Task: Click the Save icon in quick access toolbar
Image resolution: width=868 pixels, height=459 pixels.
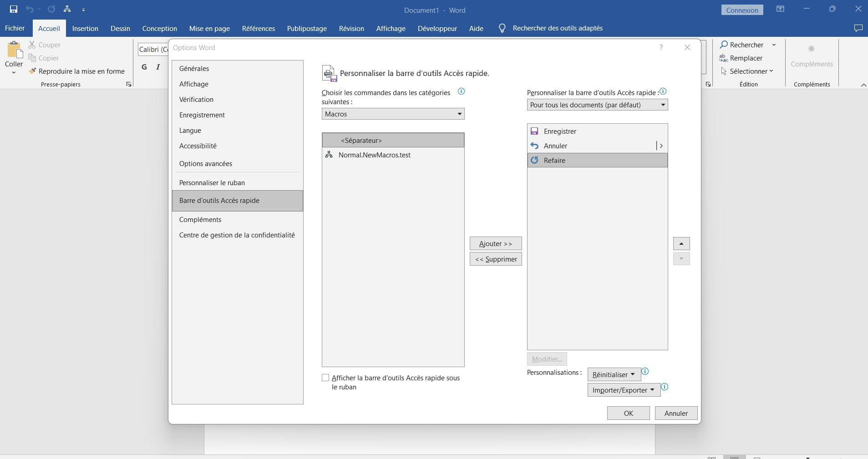Action: click(14, 10)
